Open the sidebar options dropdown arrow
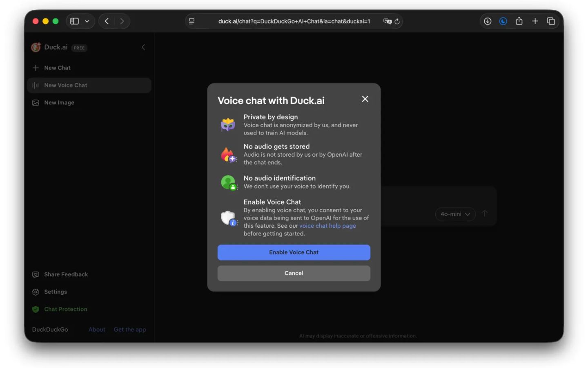 pyautogui.click(x=87, y=21)
